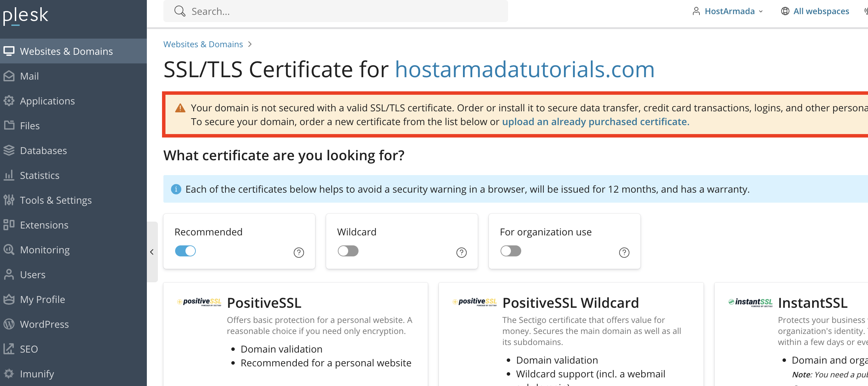
Task: Select the Databases sidebar icon
Action: [9, 150]
